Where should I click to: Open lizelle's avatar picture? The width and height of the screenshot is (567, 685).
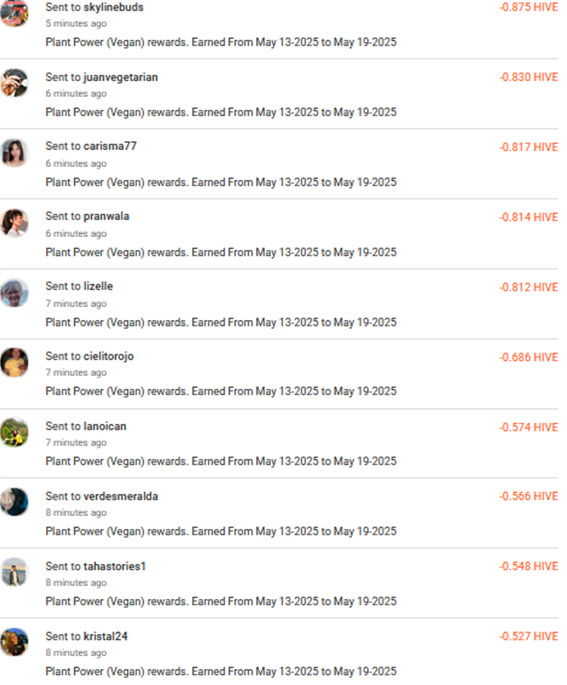tap(14, 293)
